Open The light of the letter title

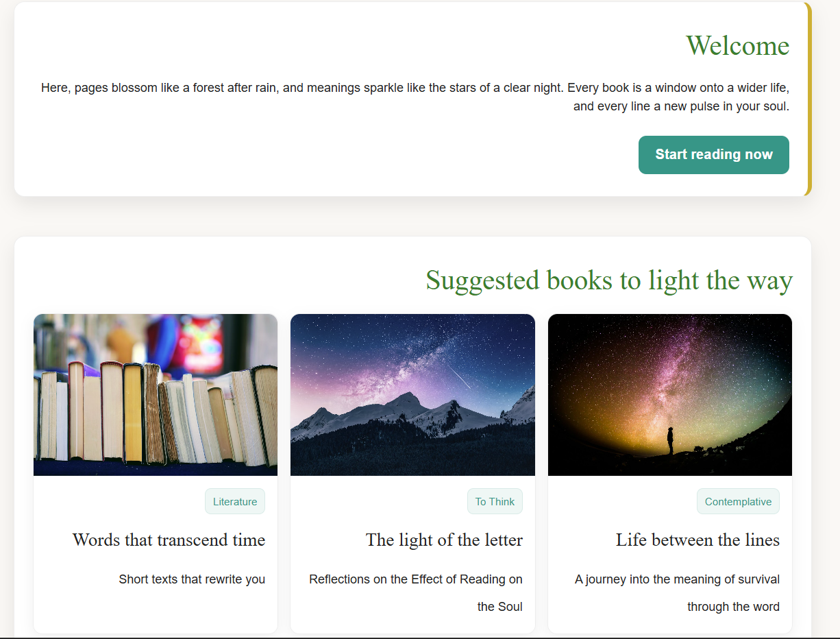click(444, 540)
